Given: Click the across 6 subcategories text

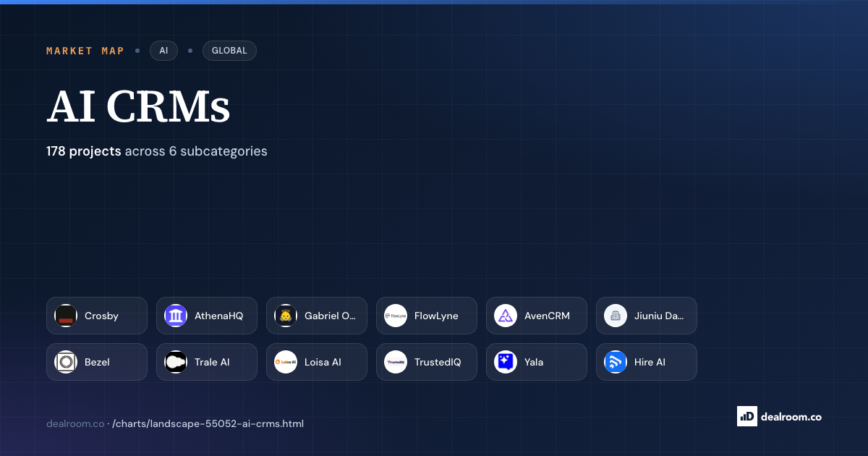Looking at the screenshot, I should click(196, 151).
